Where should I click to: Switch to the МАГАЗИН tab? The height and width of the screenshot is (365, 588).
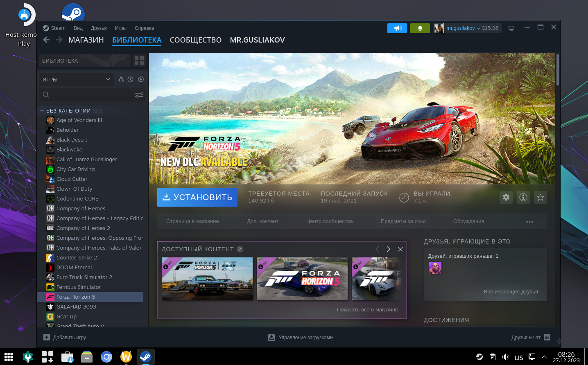pyautogui.click(x=86, y=40)
